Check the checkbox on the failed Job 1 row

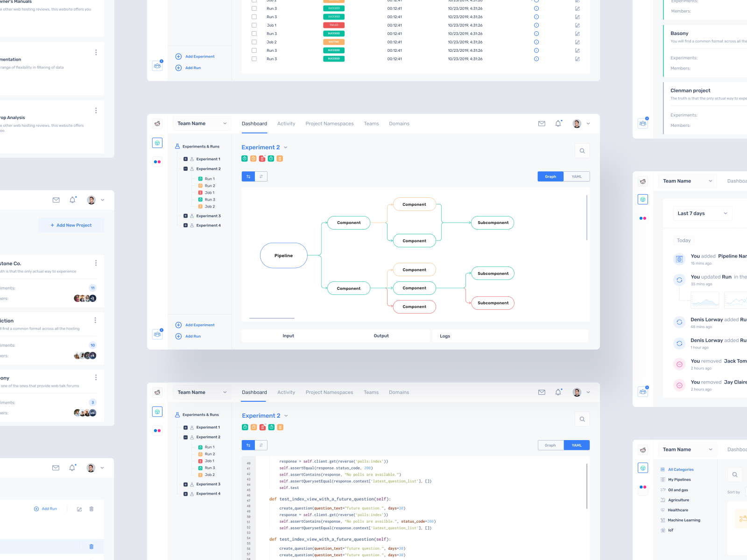254,25
